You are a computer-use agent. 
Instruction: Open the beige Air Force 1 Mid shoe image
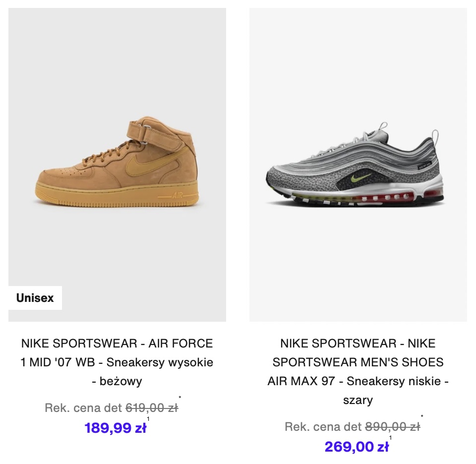tap(117, 165)
